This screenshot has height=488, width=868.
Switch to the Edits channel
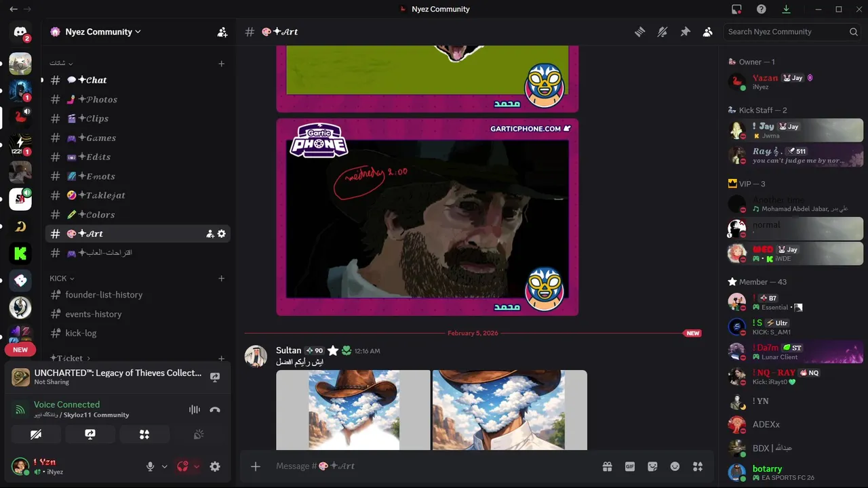pyautogui.click(x=138, y=157)
